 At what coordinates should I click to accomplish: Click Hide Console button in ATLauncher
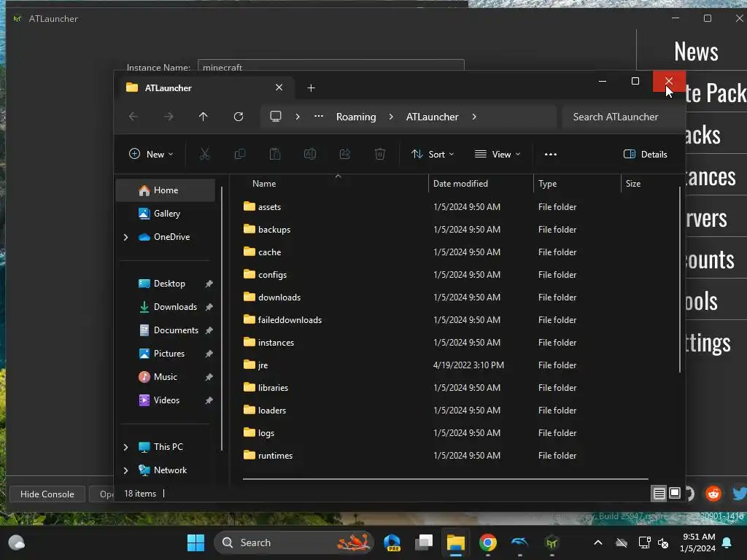47,494
